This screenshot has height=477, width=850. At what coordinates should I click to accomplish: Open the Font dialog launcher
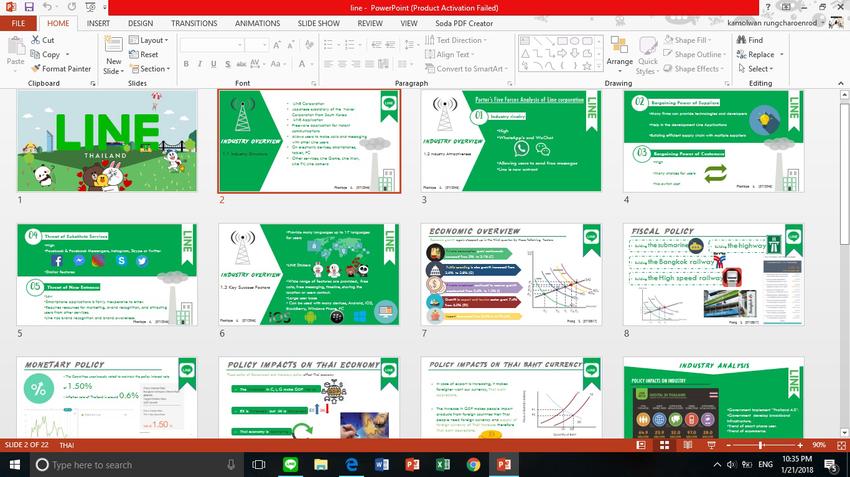pyautogui.click(x=314, y=83)
